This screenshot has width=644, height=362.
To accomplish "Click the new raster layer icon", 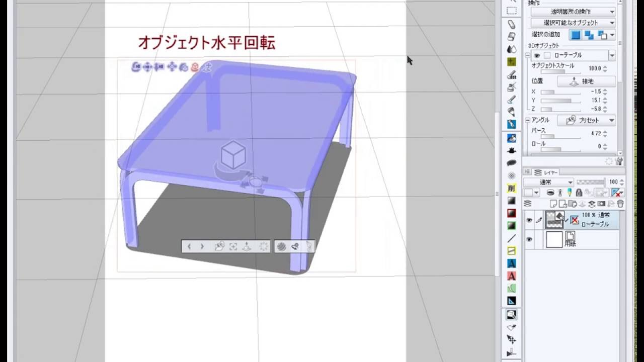I will [553, 204].
